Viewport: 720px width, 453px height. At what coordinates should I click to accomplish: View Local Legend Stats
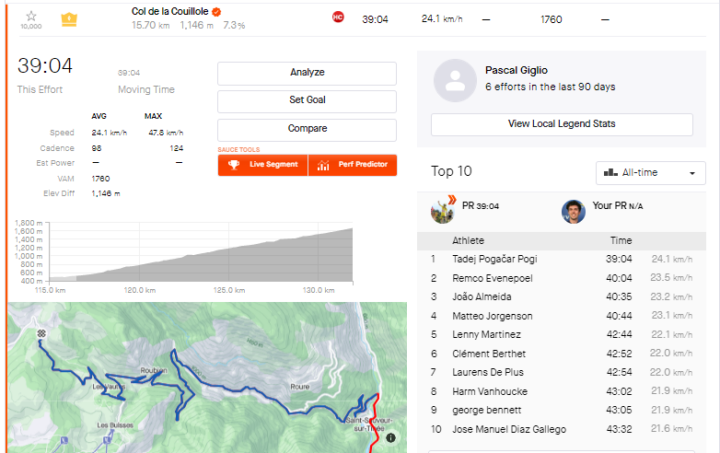(x=561, y=124)
